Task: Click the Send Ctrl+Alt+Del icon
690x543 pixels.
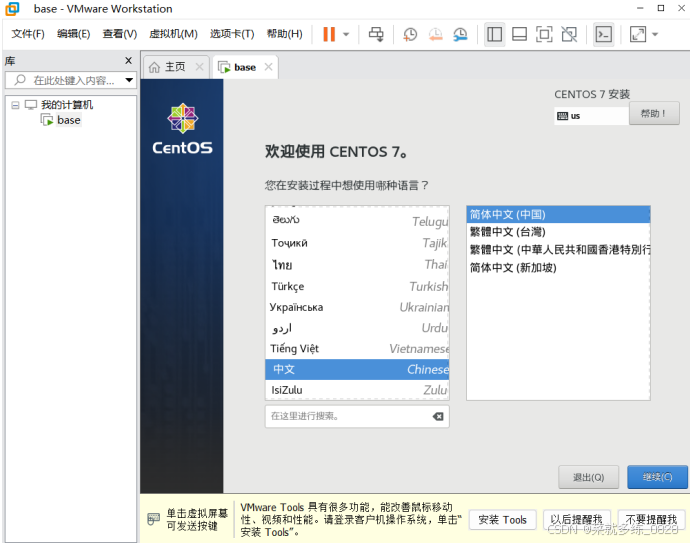Action: [x=376, y=34]
